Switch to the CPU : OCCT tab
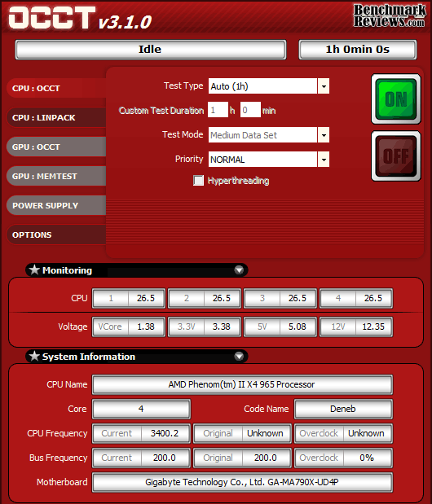The height and width of the screenshot is (504, 432). click(x=56, y=88)
